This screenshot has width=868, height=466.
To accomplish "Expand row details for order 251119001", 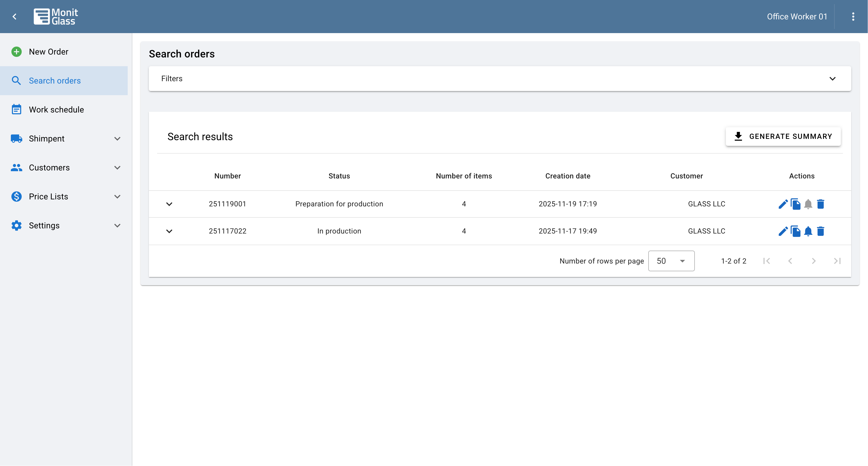I will (169, 204).
